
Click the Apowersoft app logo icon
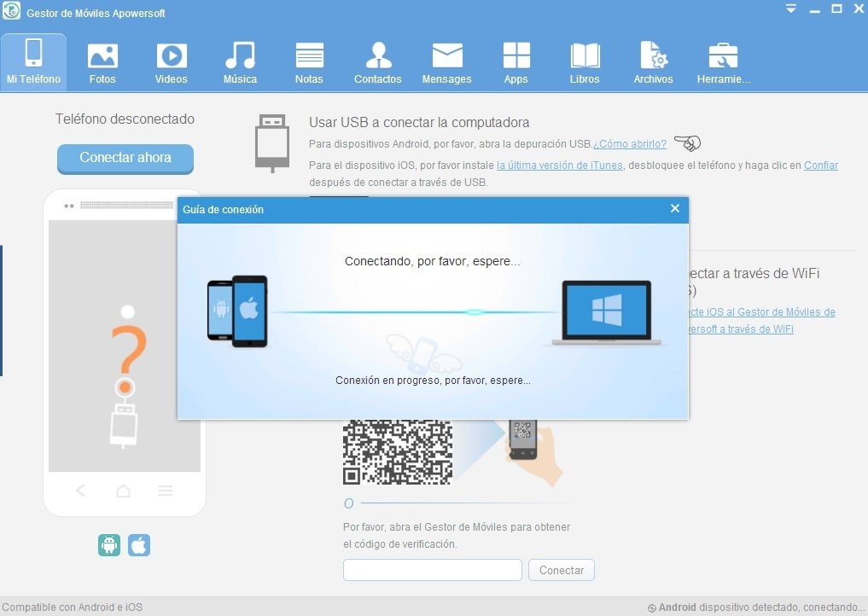click(11, 11)
